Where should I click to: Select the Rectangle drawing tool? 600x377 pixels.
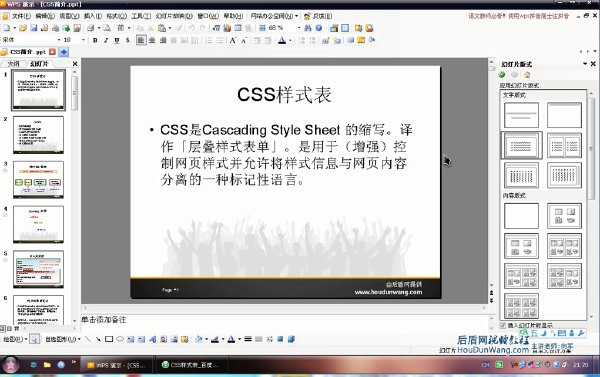[x=109, y=339]
